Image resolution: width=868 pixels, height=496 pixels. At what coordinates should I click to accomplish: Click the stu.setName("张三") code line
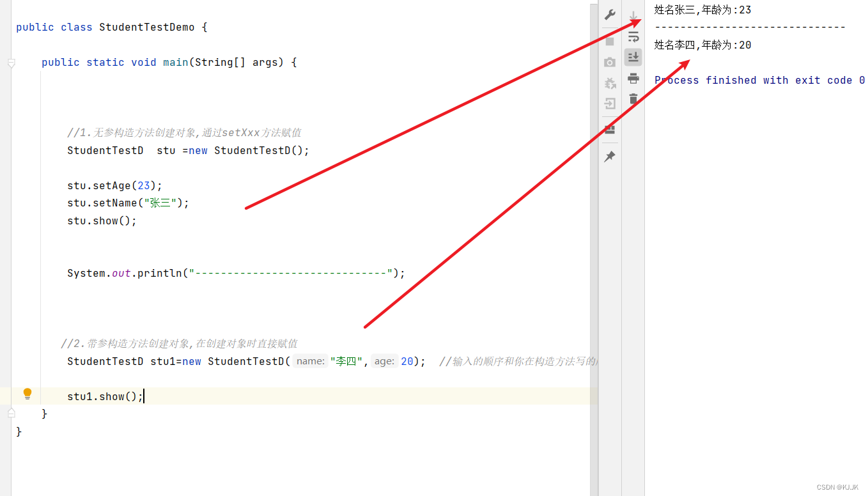128,203
